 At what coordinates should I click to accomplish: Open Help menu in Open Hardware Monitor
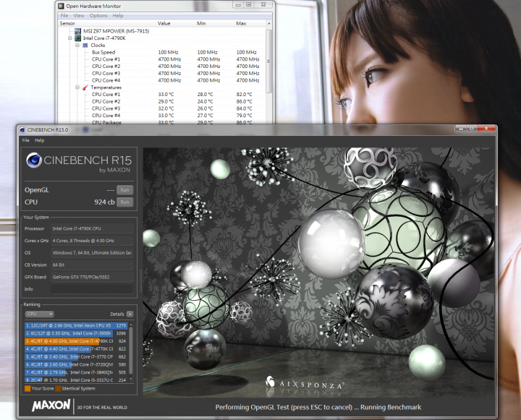pos(118,16)
